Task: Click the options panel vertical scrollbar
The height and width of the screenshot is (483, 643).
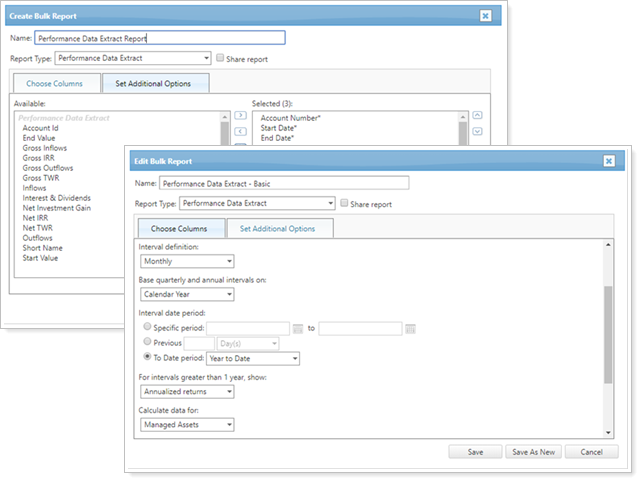Action: point(607,333)
